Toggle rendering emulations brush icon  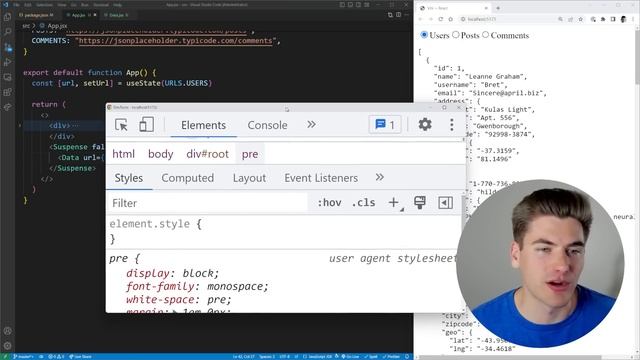pyautogui.click(x=420, y=202)
